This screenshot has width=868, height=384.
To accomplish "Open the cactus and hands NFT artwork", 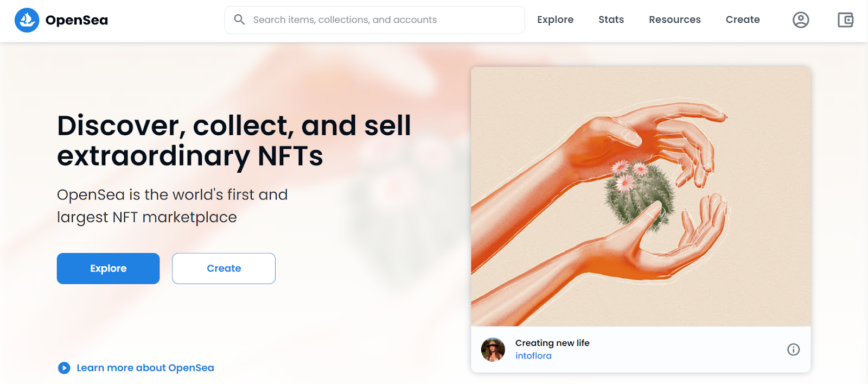I will click(641, 197).
